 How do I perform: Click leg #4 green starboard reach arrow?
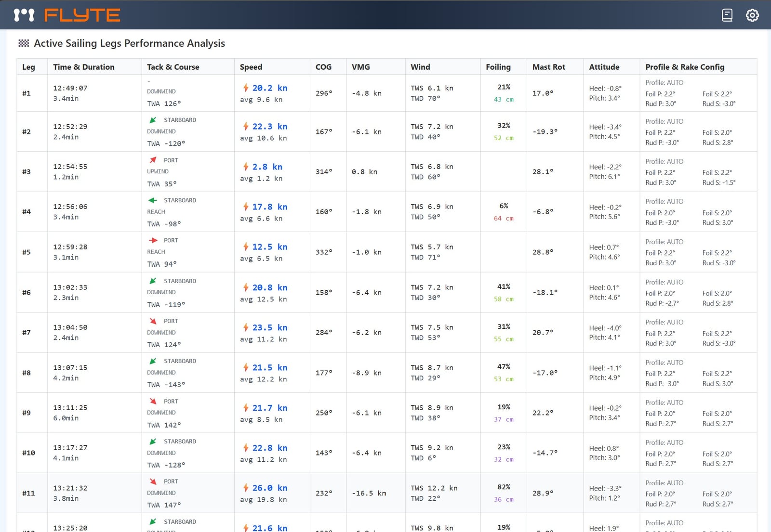pyautogui.click(x=153, y=200)
